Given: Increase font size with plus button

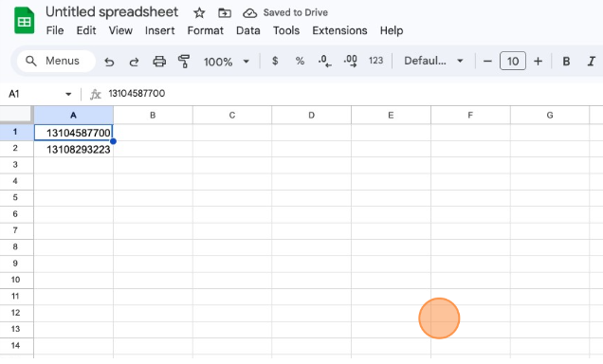Looking at the screenshot, I should coord(538,61).
